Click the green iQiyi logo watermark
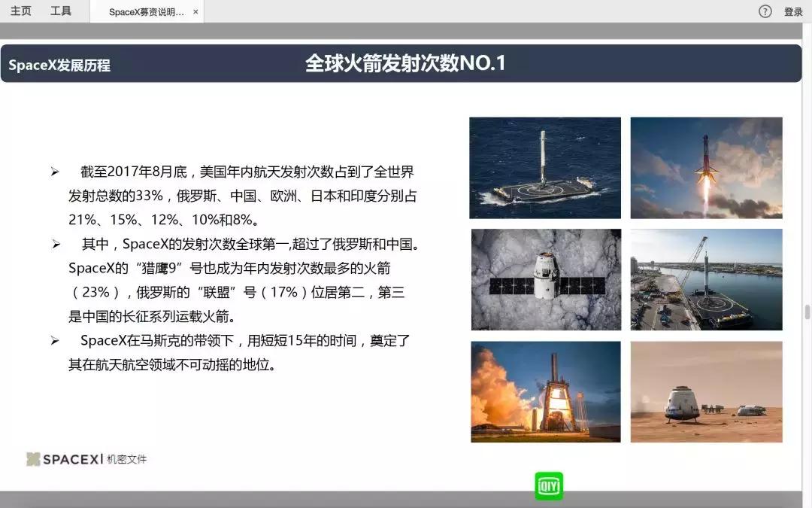This screenshot has width=812, height=508. pyautogui.click(x=548, y=485)
